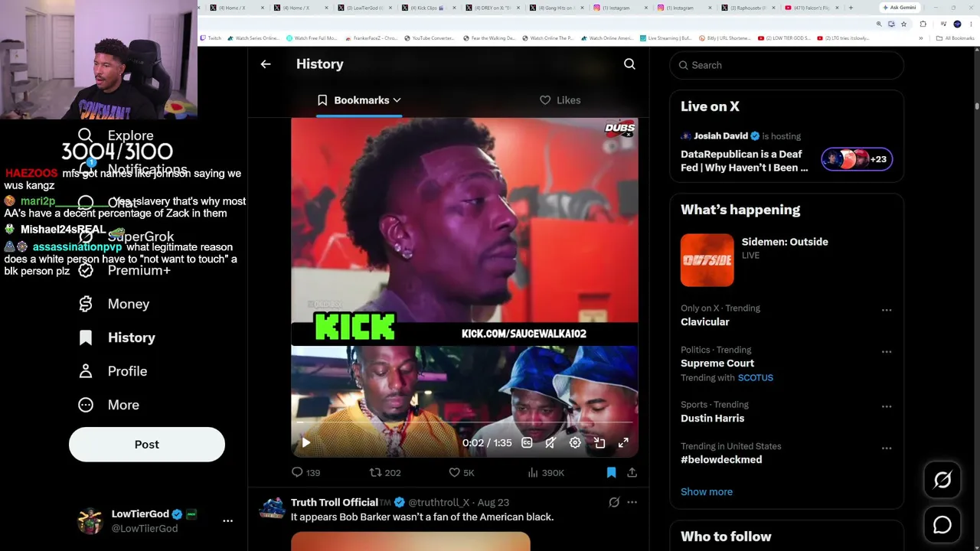Remove bookmark from the video post

(x=611, y=473)
